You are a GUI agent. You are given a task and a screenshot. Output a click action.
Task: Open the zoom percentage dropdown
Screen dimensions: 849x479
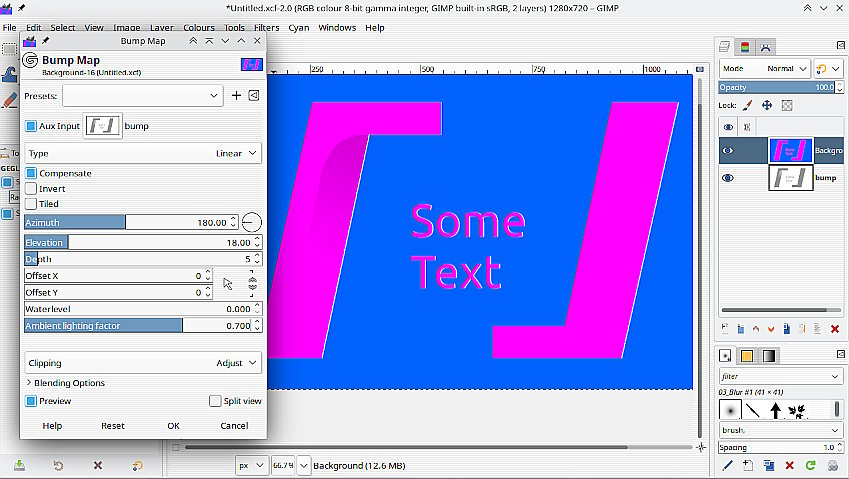tap(304, 465)
